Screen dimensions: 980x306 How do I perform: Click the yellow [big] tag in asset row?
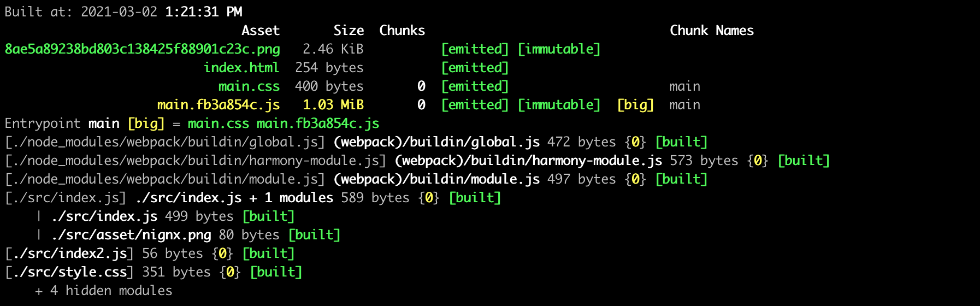point(635,105)
